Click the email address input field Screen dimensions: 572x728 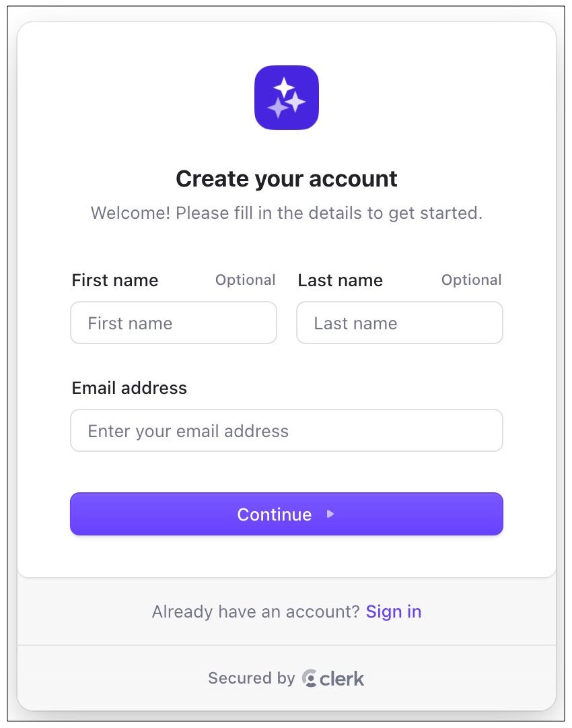tap(286, 430)
